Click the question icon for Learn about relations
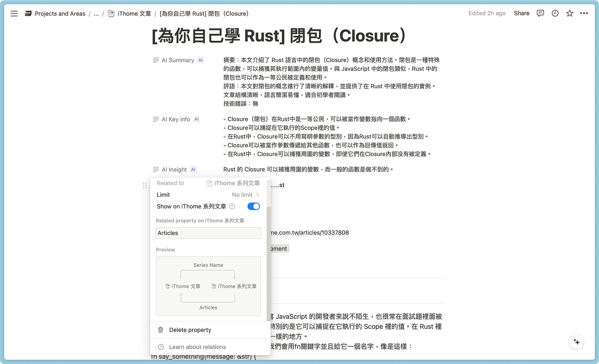This screenshot has width=599, height=364. 161,347
